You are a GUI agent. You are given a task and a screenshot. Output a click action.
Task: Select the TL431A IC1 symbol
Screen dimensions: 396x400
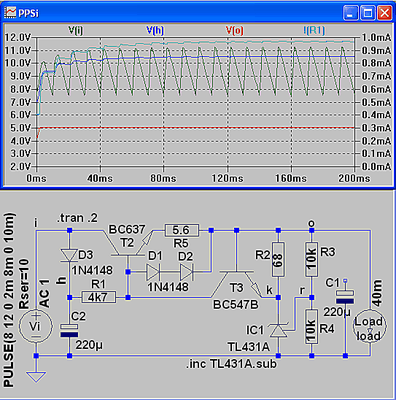[x=278, y=330]
